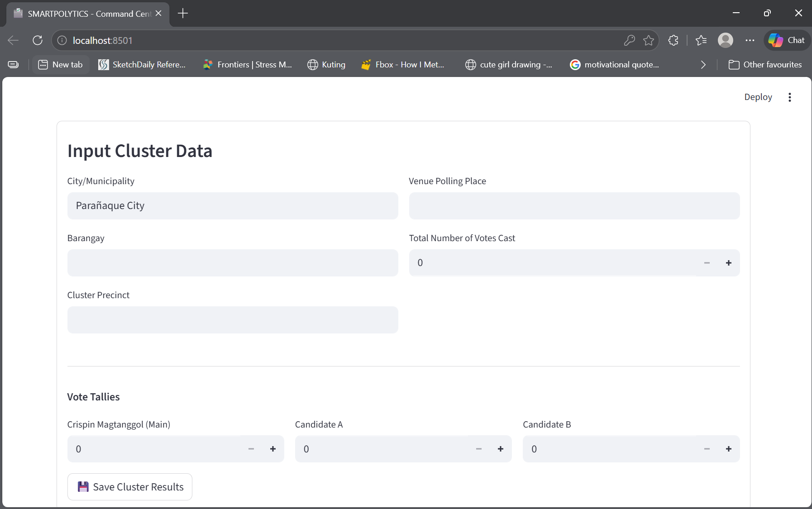Click inside the Barangay input field
Image resolution: width=812 pixels, height=509 pixels.
[232, 263]
